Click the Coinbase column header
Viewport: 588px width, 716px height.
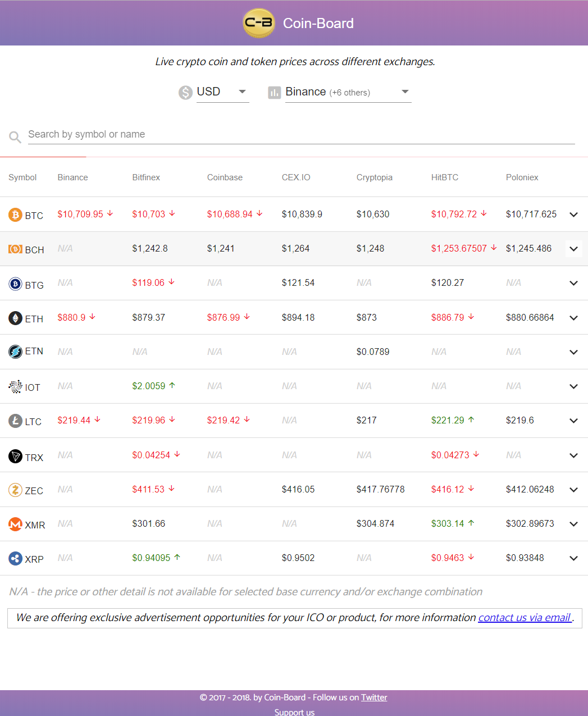pos(225,177)
